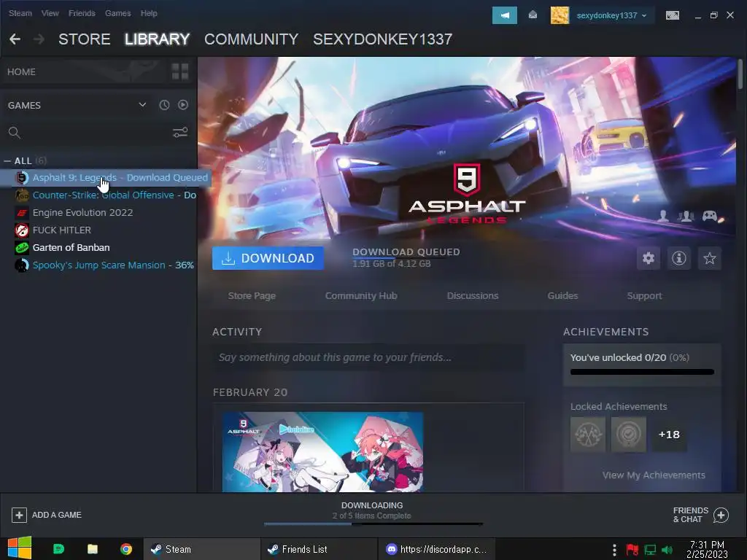This screenshot has width=747, height=560.
Task: Open the Help menu
Action: 149,13
